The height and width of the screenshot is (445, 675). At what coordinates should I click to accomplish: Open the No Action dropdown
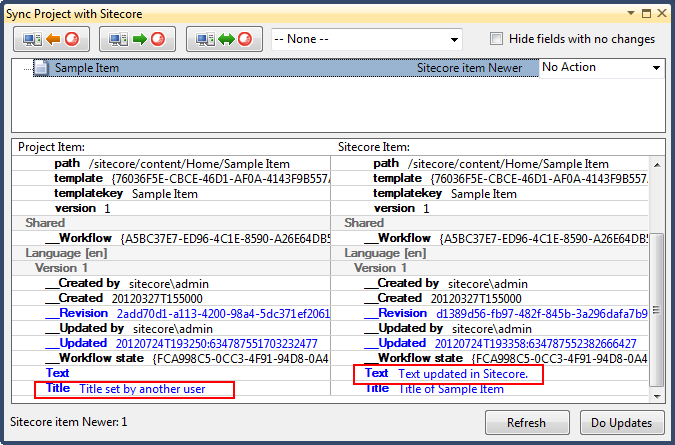[x=601, y=68]
